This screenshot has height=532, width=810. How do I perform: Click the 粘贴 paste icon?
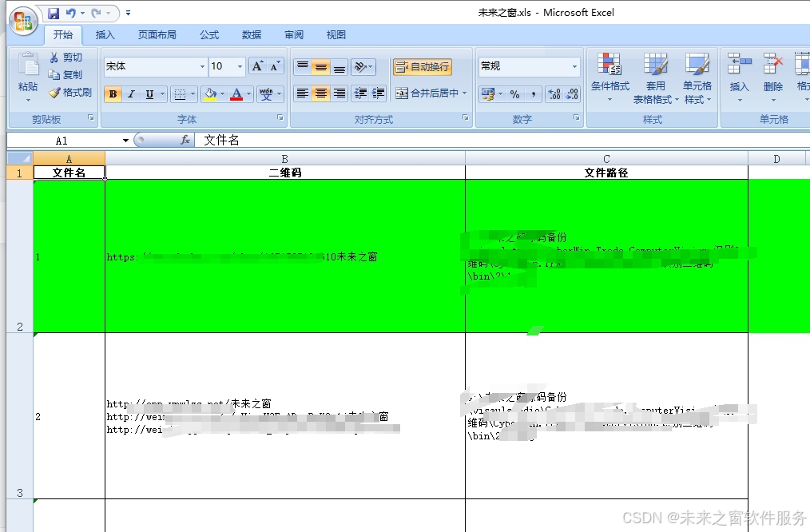tap(28, 65)
